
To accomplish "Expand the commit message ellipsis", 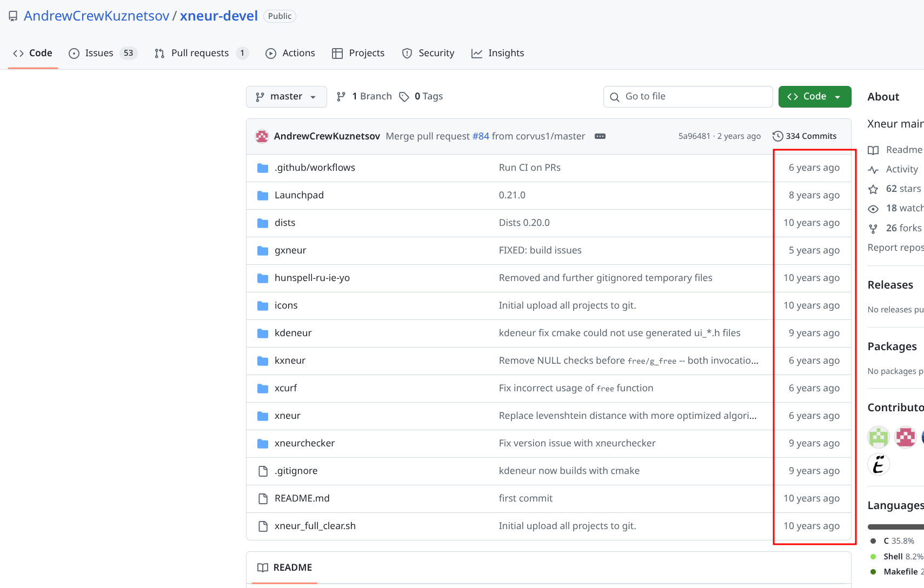I will (600, 136).
